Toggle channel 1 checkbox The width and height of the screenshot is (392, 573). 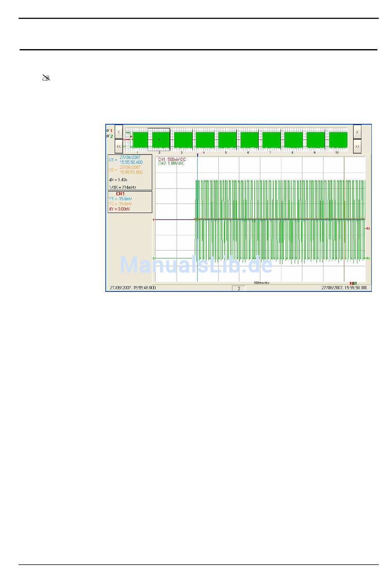pyautogui.click(x=108, y=130)
